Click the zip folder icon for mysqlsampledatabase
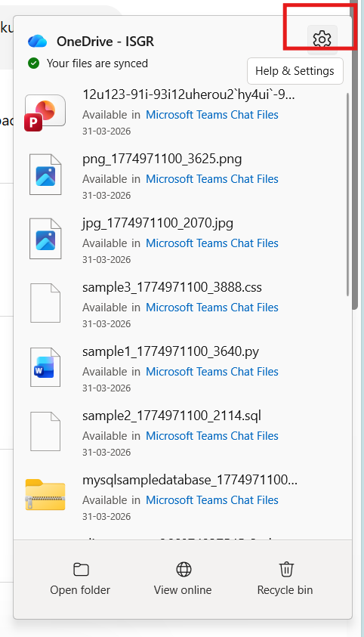364x637 pixels. pos(45,494)
